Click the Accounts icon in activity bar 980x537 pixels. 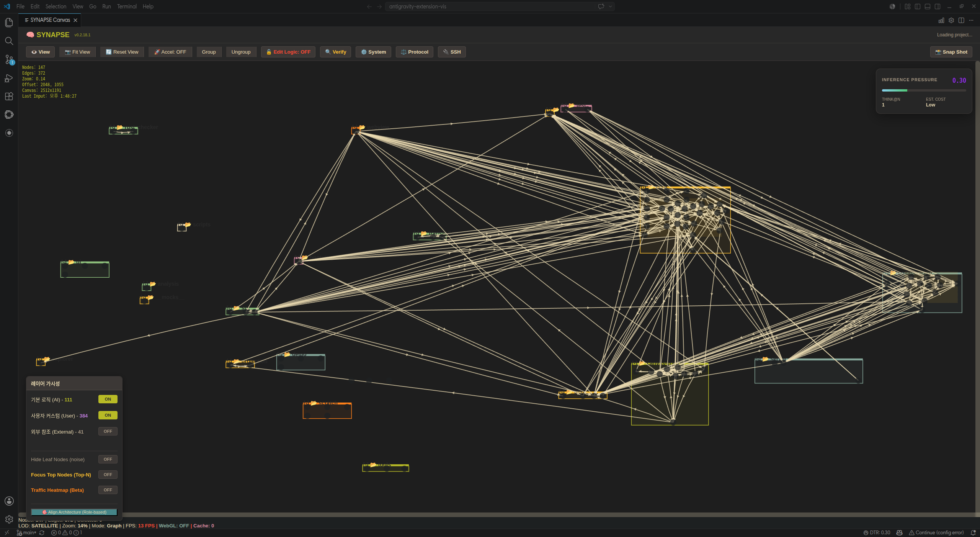pos(9,501)
